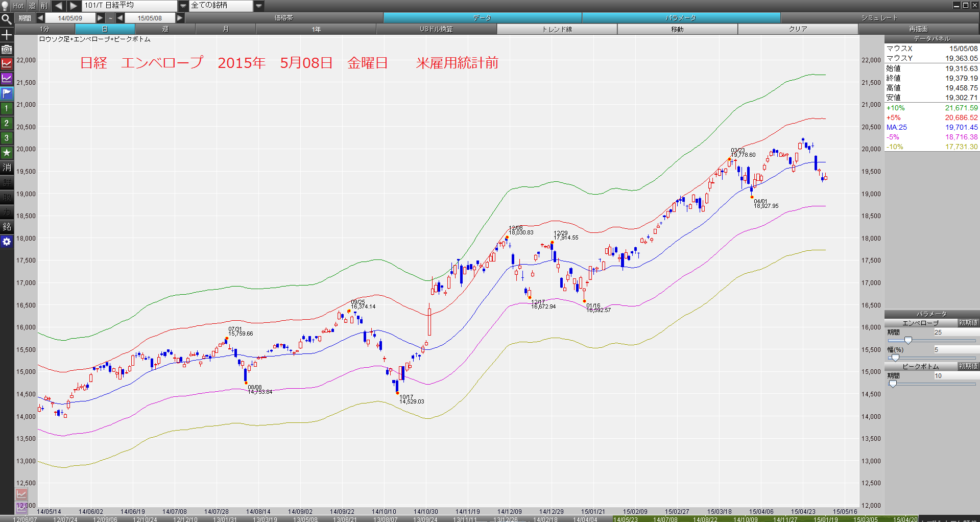Open the 全ての銘柄 filter dropdown arrow

coord(259,6)
